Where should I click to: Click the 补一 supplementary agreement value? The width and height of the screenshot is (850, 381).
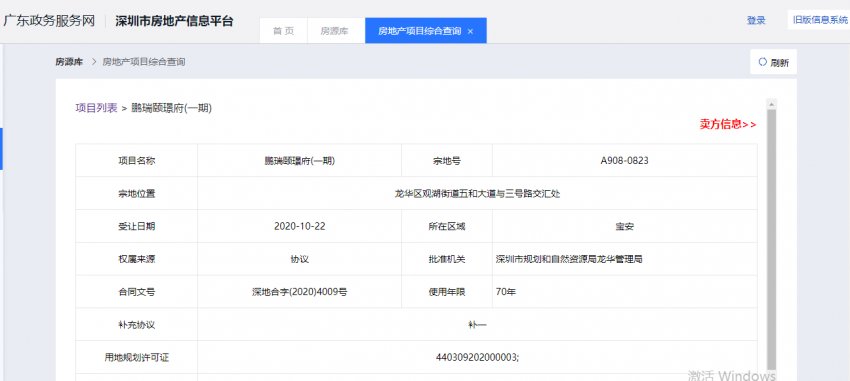pyautogui.click(x=477, y=325)
